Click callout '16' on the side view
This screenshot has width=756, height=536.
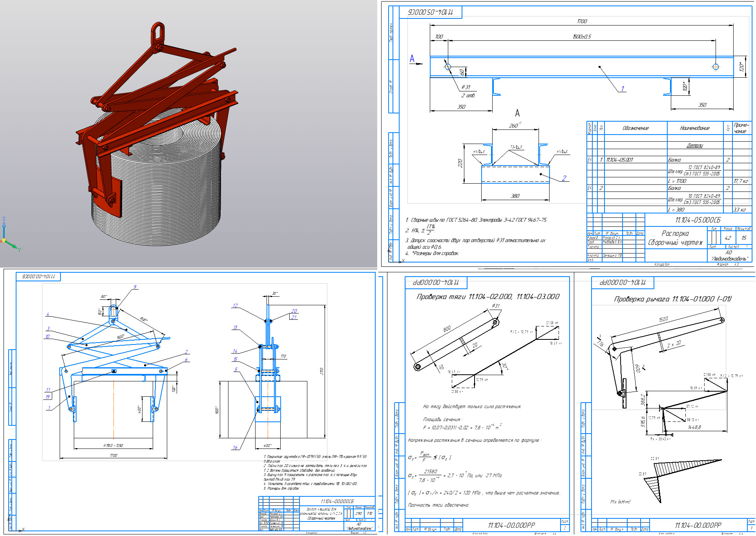pos(235,447)
